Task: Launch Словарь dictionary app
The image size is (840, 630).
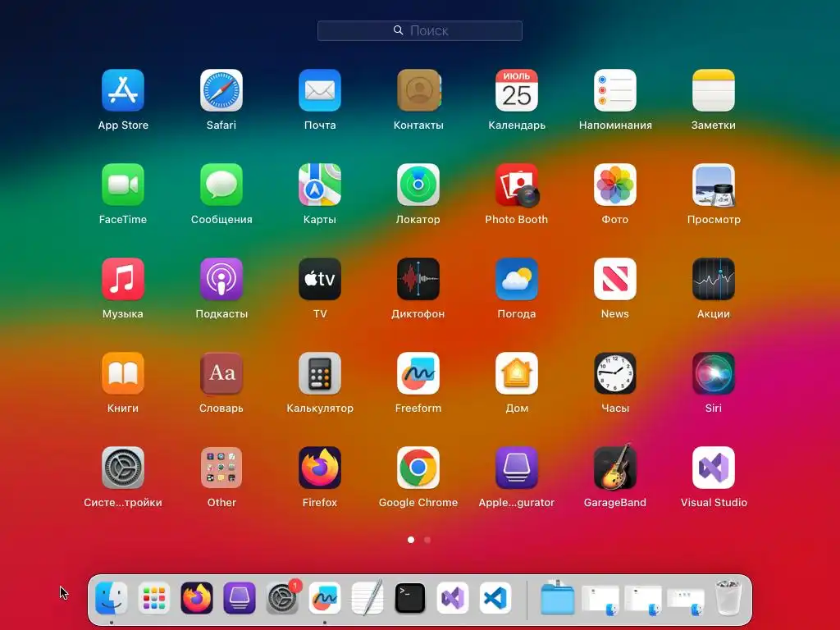Action: pos(221,373)
